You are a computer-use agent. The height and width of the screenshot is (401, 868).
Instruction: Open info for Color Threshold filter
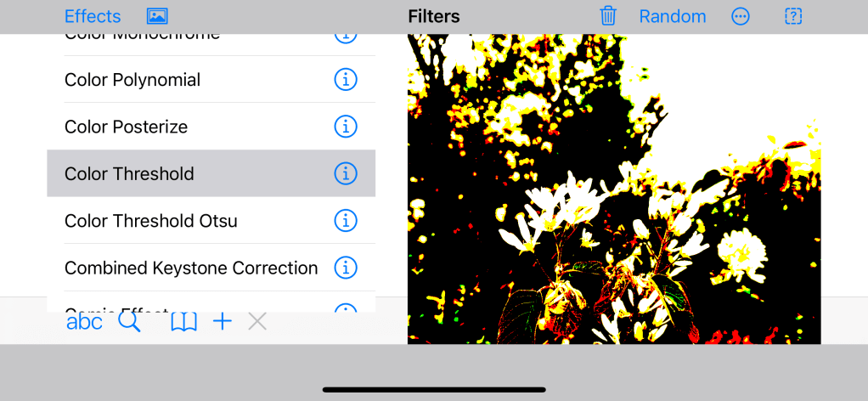pos(345,173)
